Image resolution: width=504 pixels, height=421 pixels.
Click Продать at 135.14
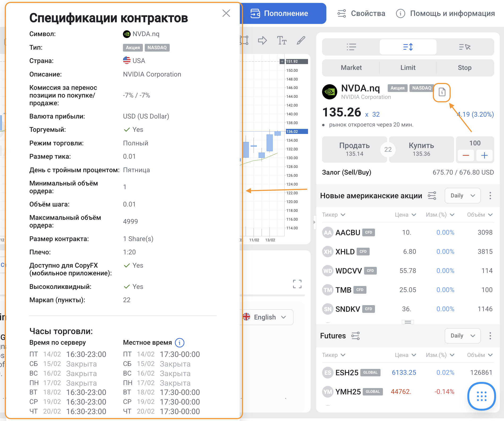[354, 149]
